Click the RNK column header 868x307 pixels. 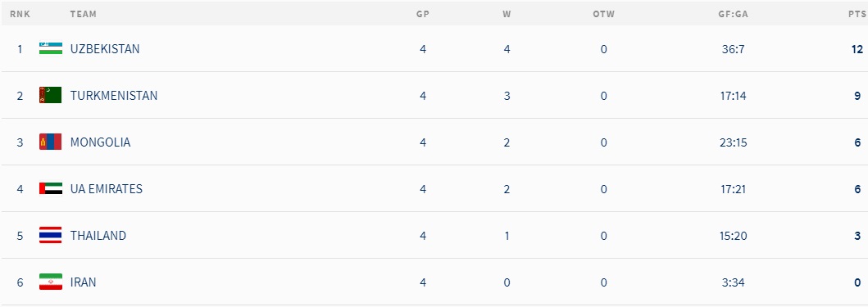pos(20,15)
